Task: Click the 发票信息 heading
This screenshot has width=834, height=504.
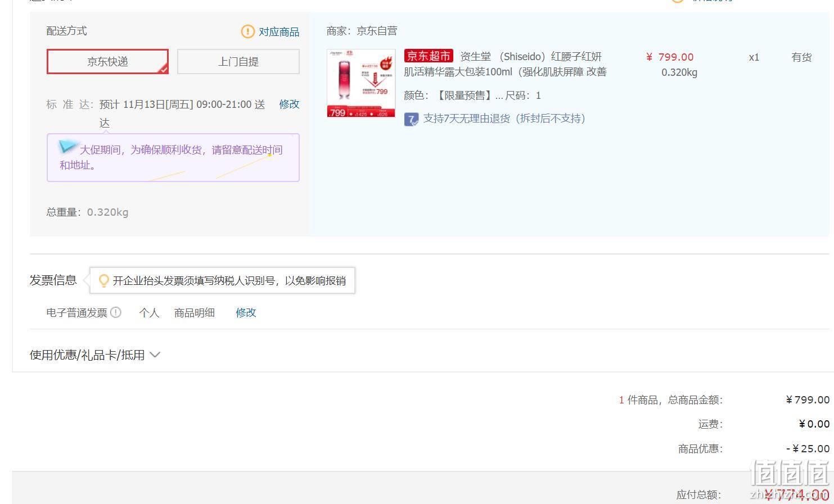Action: pyautogui.click(x=53, y=280)
